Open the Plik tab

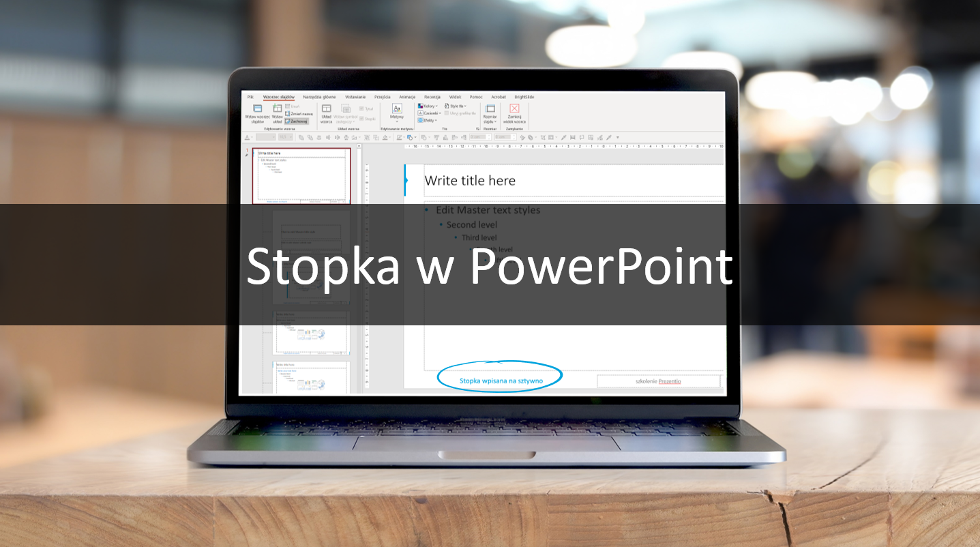click(x=250, y=97)
